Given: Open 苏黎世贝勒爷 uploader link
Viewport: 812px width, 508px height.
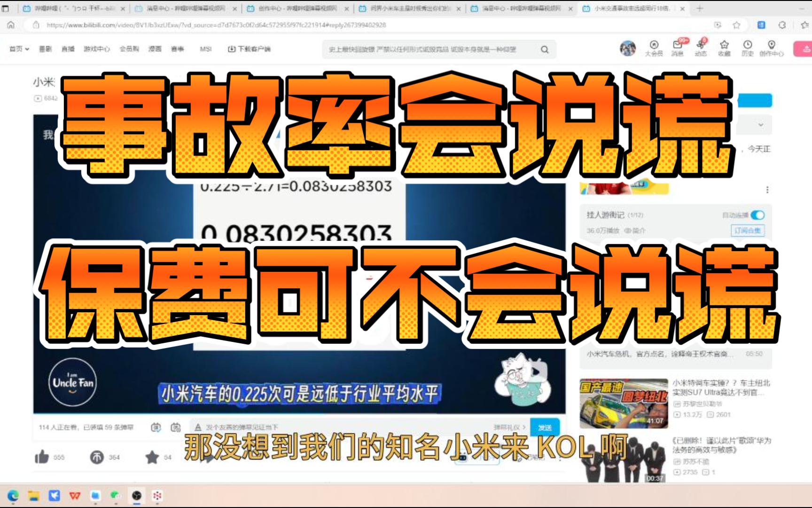Looking at the screenshot, I should (x=698, y=404).
